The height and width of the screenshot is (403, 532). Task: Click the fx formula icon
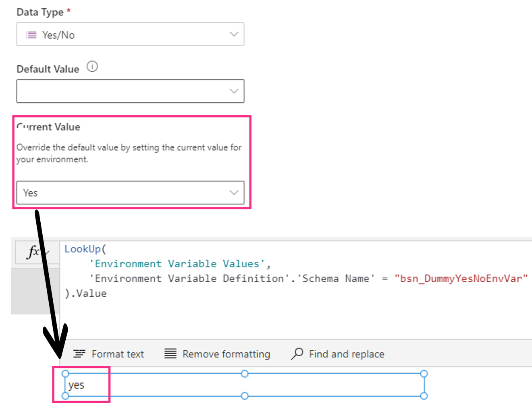coord(34,252)
